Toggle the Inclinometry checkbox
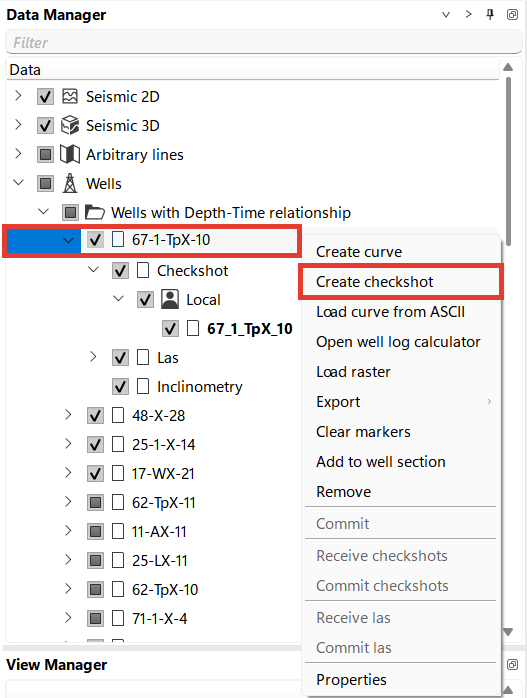Screen dimensions: 527x698 point(120,386)
